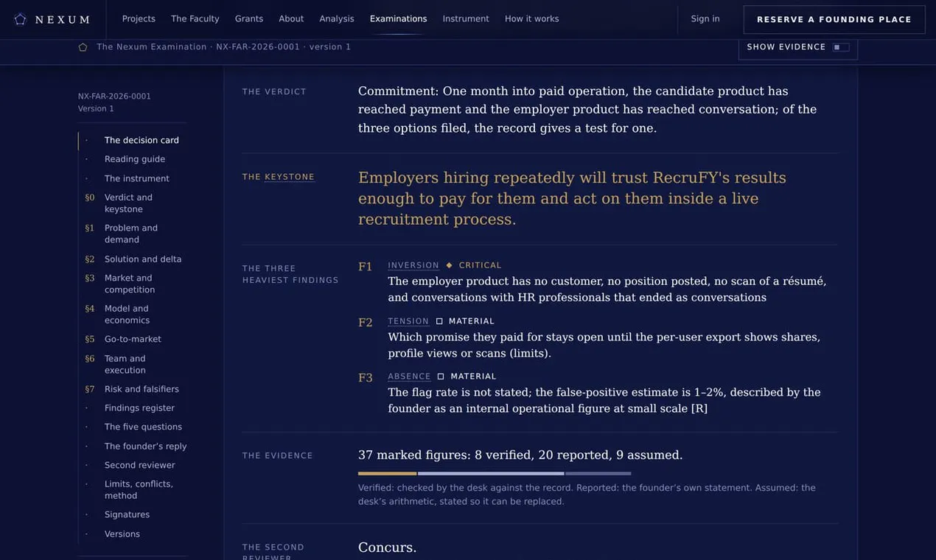Open Second reviewer in the sidebar

click(x=140, y=466)
